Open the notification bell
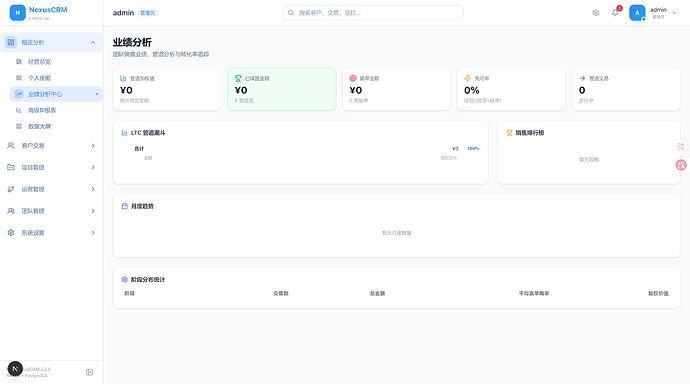This screenshot has height=384, width=690. pyautogui.click(x=615, y=13)
